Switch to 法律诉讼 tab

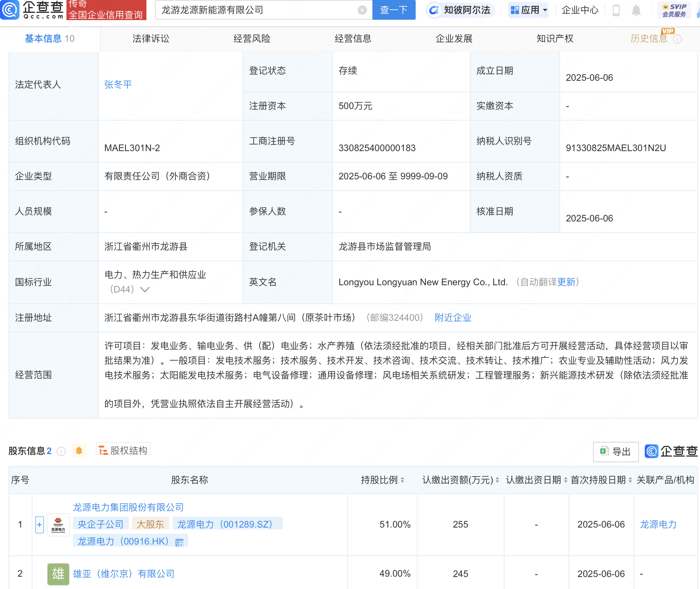(151, 39)
